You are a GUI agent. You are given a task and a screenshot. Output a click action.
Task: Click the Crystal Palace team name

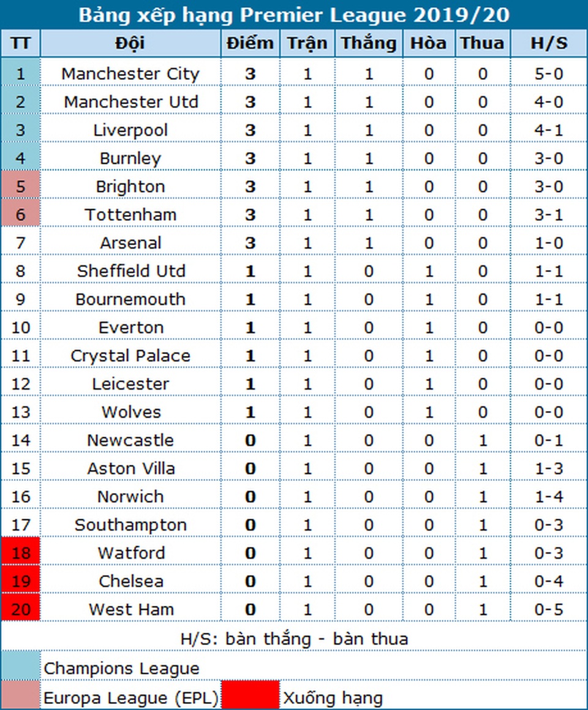coord(130,356)
